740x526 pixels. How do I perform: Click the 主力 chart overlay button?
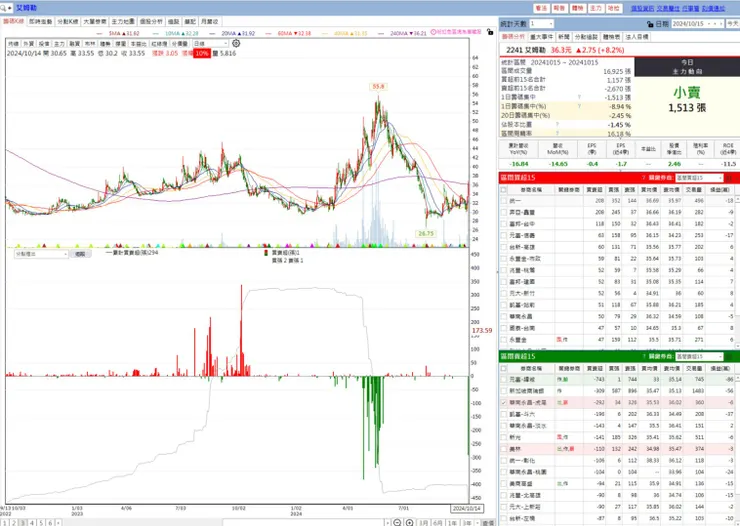pos(59,43)
